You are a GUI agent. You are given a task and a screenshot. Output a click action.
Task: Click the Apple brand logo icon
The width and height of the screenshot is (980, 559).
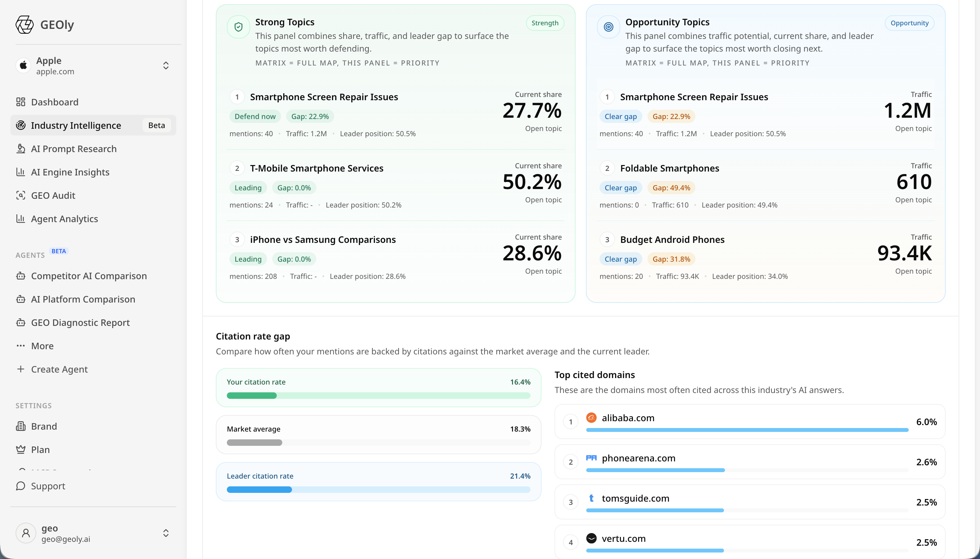pos(23,65)
